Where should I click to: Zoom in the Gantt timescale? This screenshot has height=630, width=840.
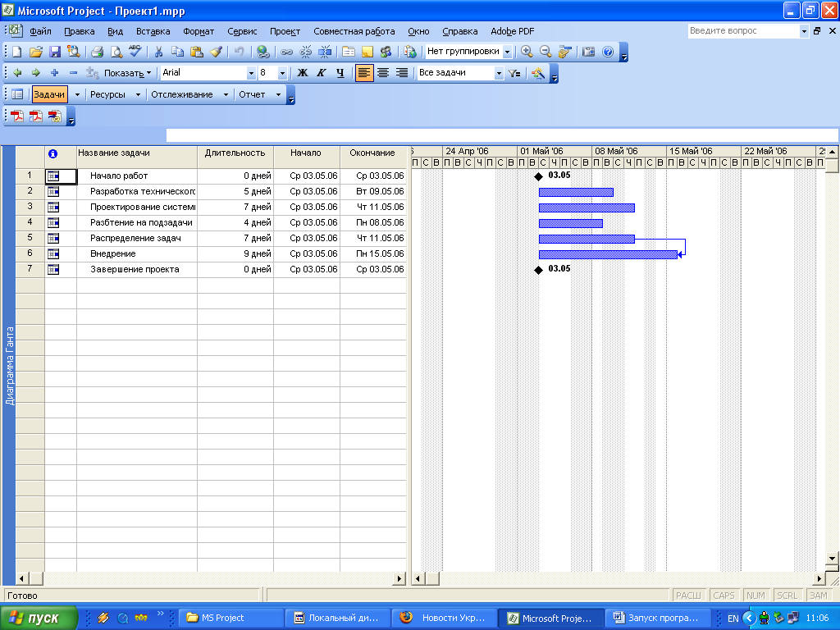point(527,52)
